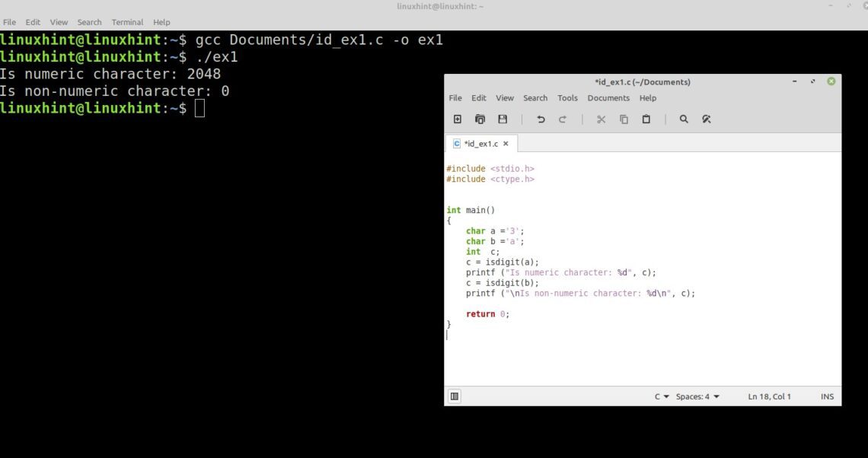Open a file using the Open icon
Viewport: 868px width, 458px height.
[480, 119]
